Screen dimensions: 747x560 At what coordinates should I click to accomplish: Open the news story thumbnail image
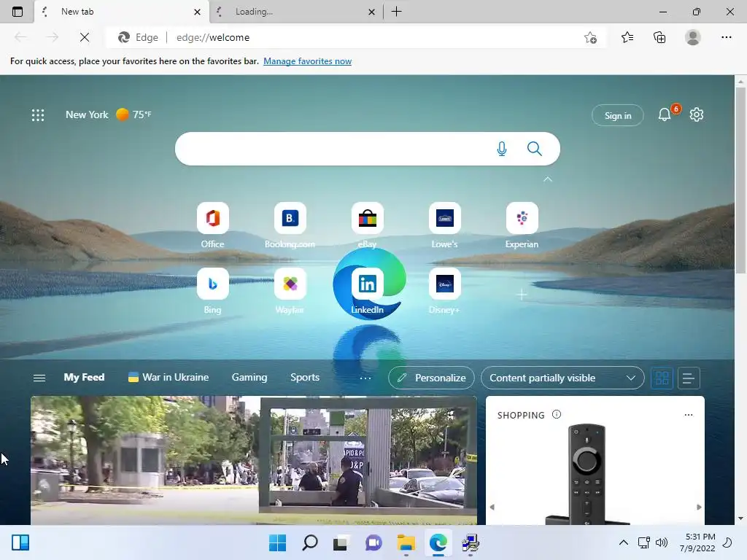click(x=254, y=461)
